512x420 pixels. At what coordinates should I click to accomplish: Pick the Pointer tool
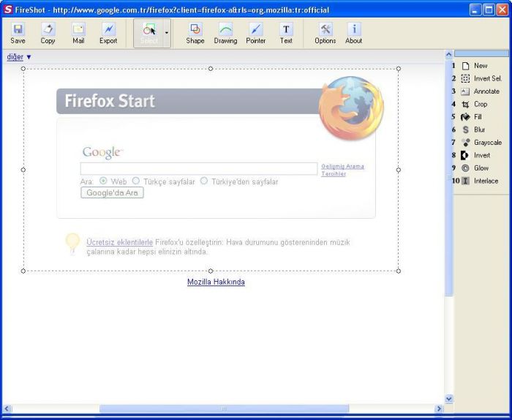(256, 34)
